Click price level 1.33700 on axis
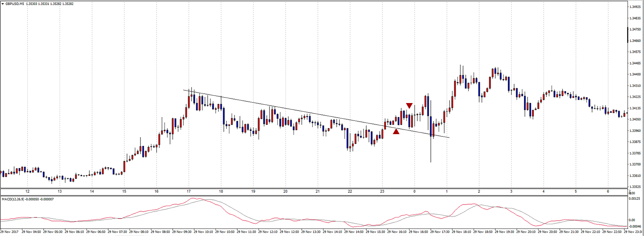The image size is (644, 236). click(635, 164)
